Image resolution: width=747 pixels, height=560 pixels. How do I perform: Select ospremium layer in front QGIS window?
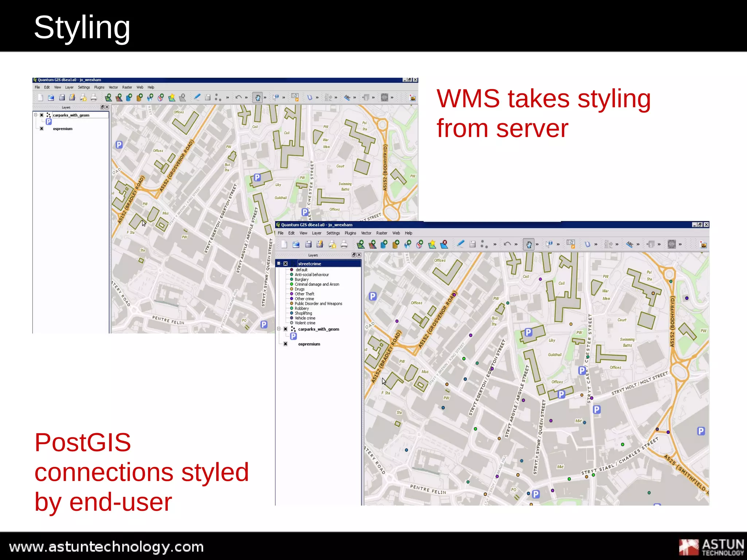(309, 344)
